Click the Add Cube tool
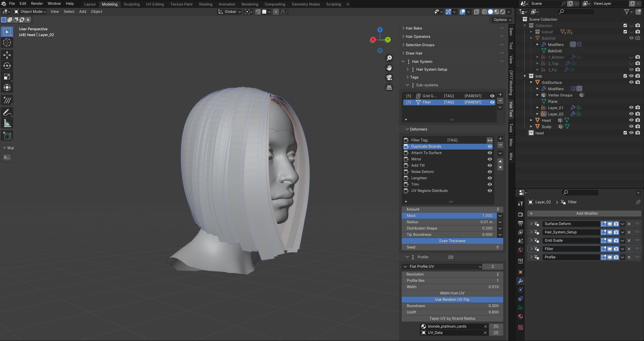Viewport: 644px width, 341px height. click(x=7, y=136)
